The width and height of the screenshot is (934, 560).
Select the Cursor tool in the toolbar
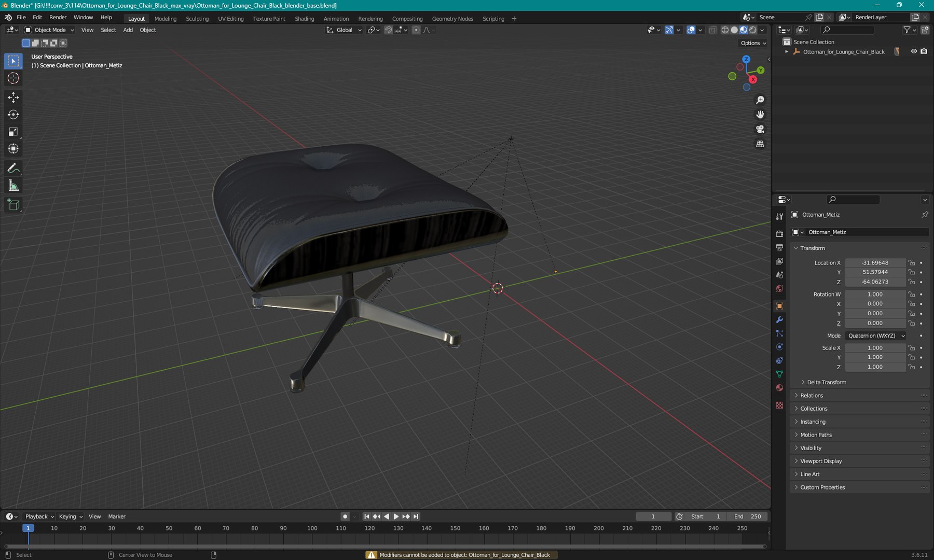pos(13,78)
